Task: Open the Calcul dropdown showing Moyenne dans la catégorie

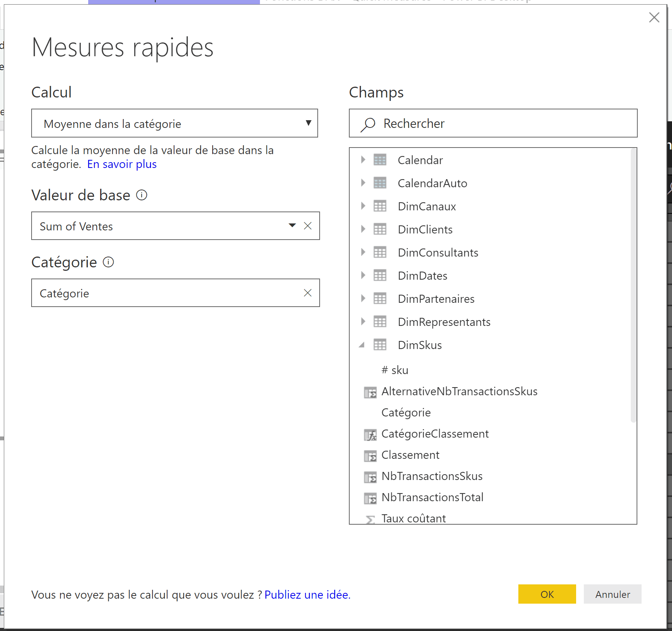Action: pyautogui.click(x=174, y=123)
